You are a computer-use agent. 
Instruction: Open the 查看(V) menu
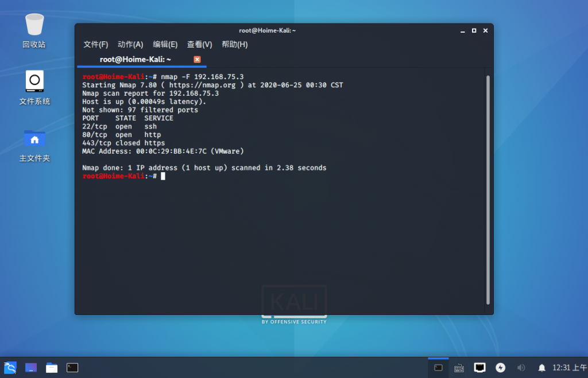tap(199, 44)
